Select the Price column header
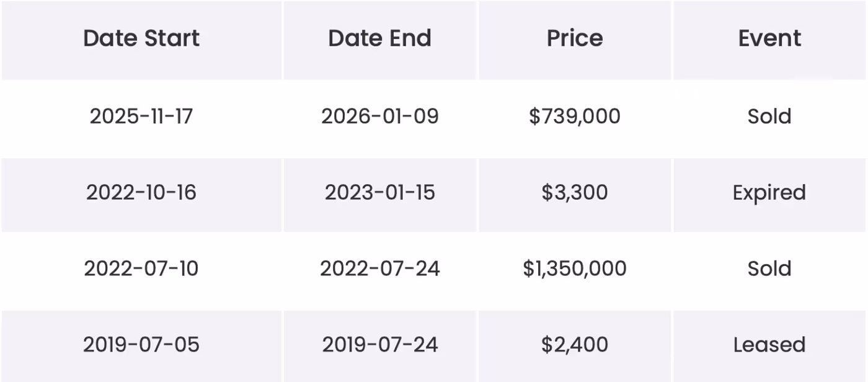 575,38
